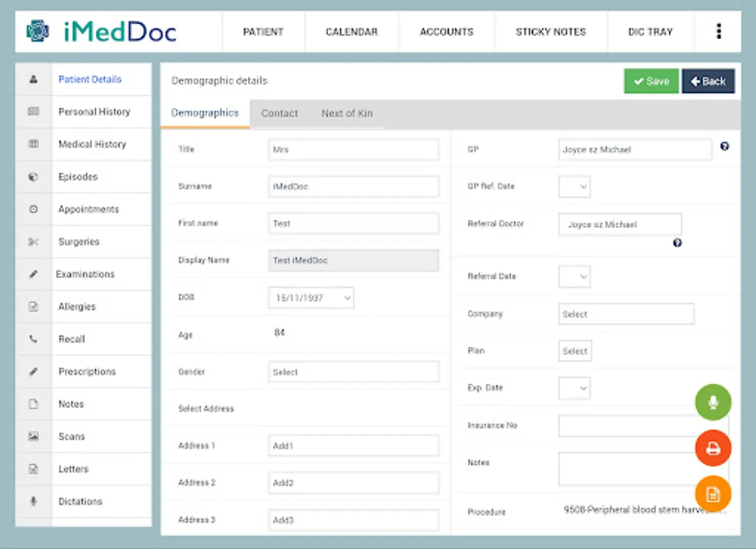Switch to the Contact tab
The image size is (756, 549).
tap(279, 113)
